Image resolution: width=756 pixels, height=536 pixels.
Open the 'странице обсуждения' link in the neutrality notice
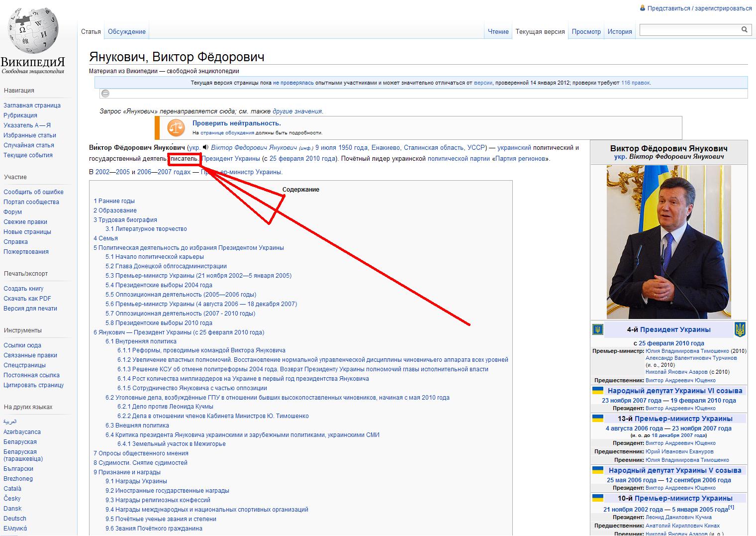point(227,133)
